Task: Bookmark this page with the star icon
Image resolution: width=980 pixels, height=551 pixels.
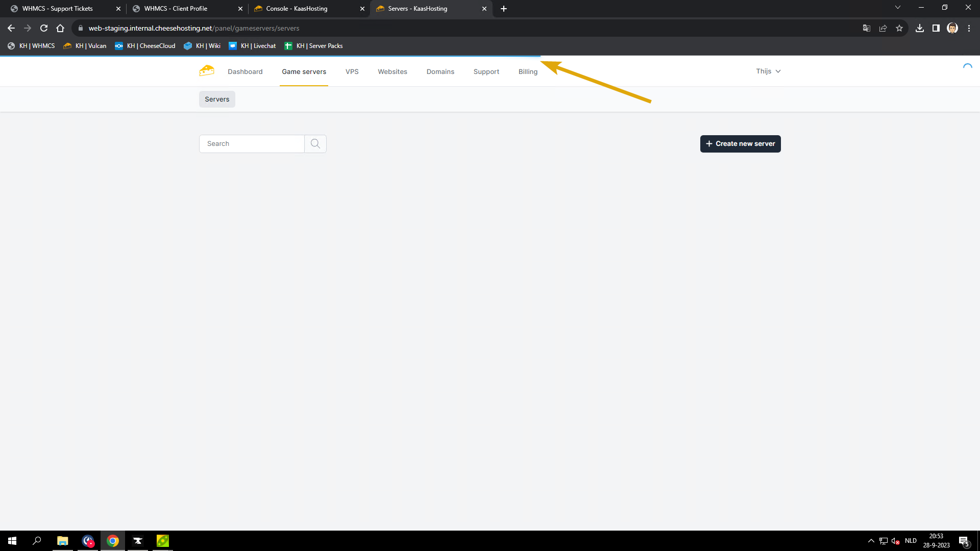Action: (x=899, y=28)
